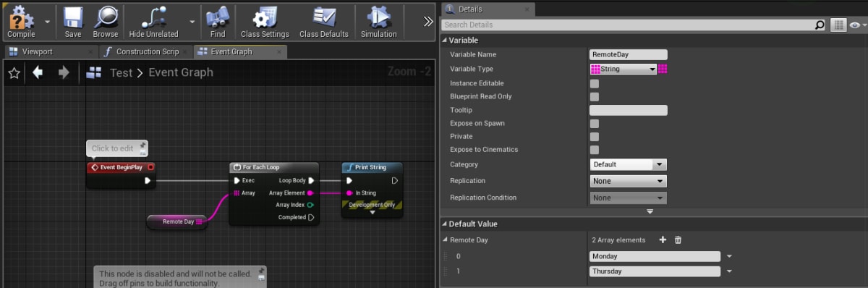868x288 pixels.
Task: Navigate forward in graph history
Action: tap(64, 72)
